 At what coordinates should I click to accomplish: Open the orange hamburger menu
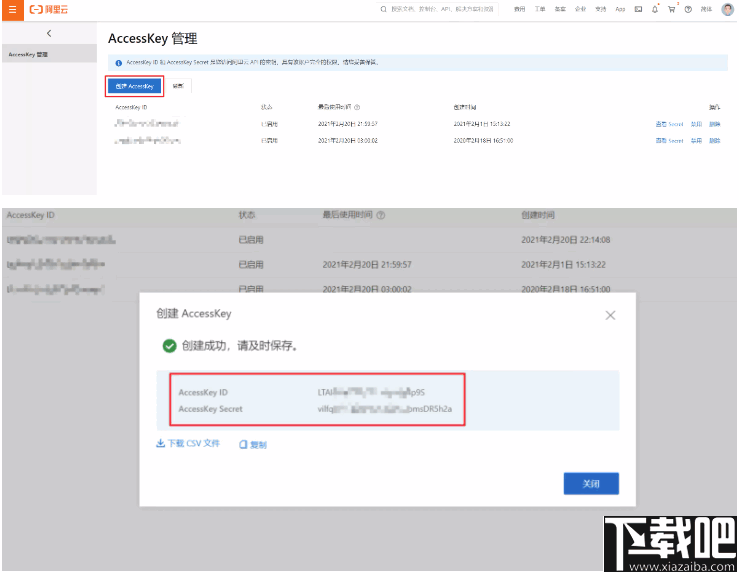pos(13,9)
